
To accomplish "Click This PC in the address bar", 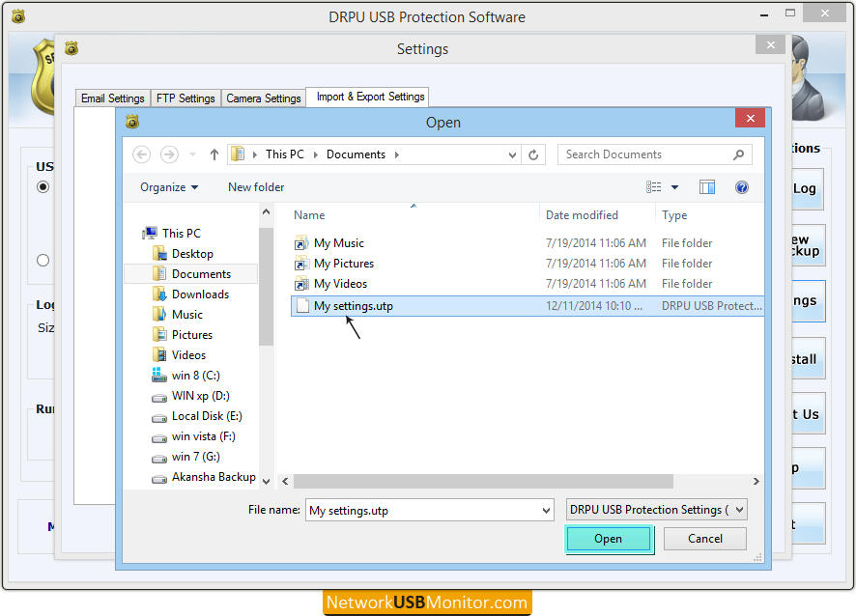I will (284, 154).
